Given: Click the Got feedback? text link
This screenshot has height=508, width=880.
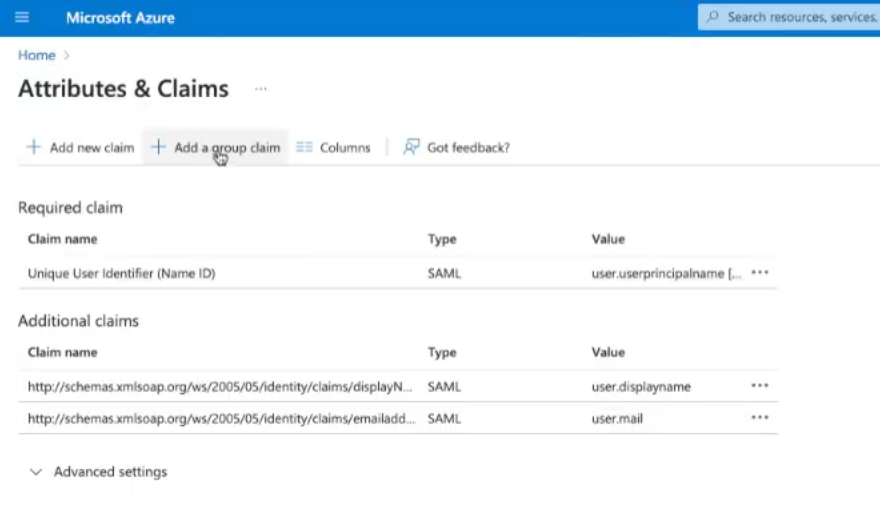Looking at the screenshot, I should 468,147.
